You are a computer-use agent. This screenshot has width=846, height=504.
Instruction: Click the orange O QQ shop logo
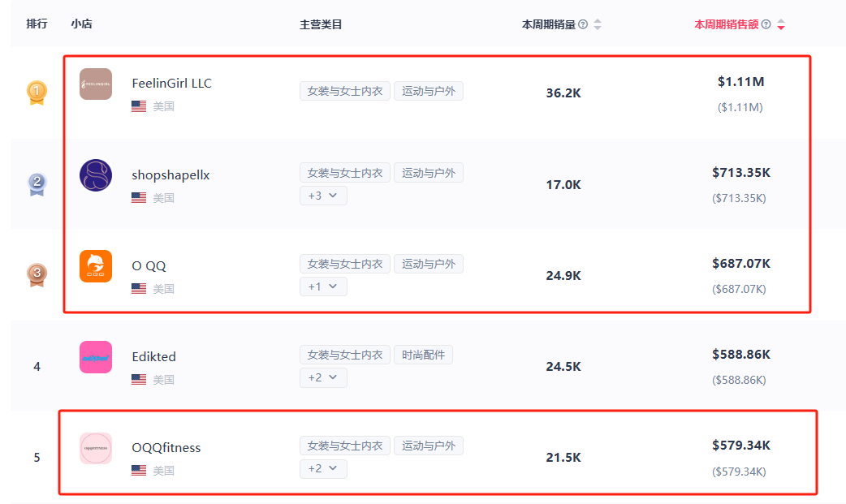(96, 266)
